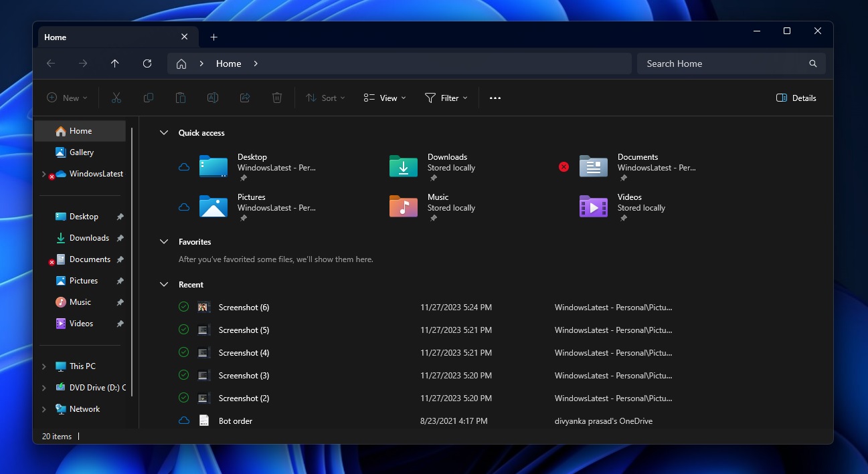Expand DVD Drive (D:) tree node
The height and width of the screenshot is (474, 868).
(44, 388)
